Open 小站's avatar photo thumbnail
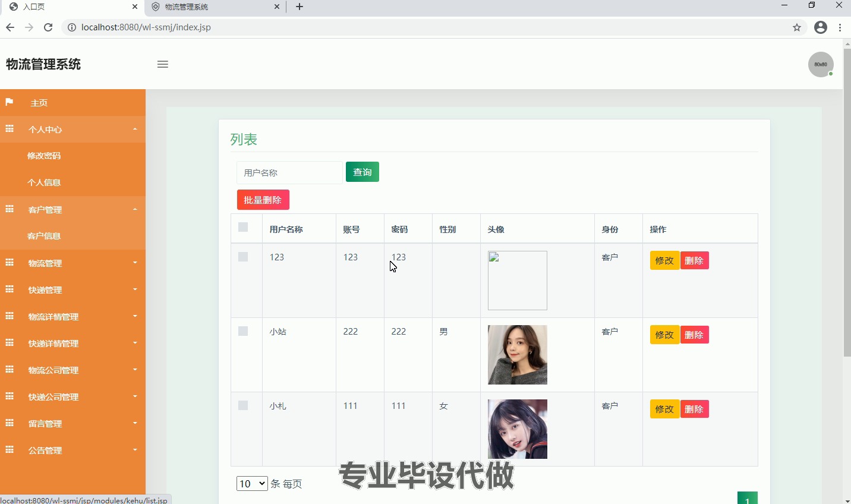This screenshot has height=504, width=851. 518,355
